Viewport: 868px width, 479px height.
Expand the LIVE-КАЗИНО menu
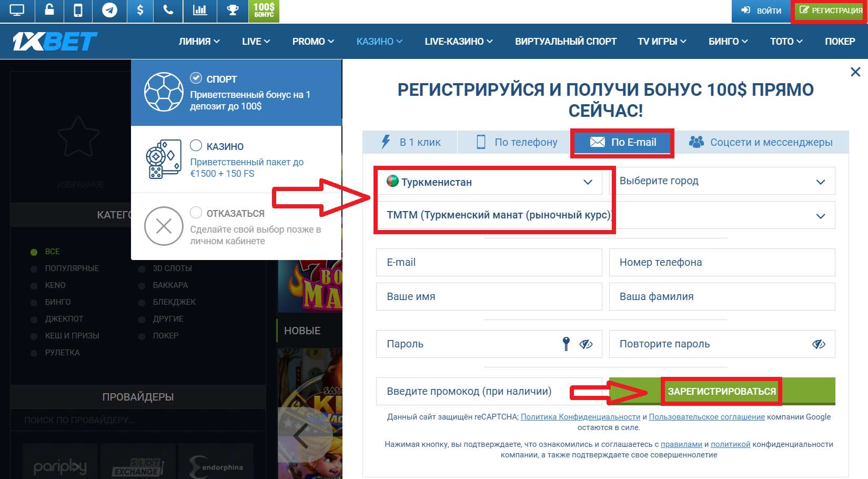coord(459,42)
